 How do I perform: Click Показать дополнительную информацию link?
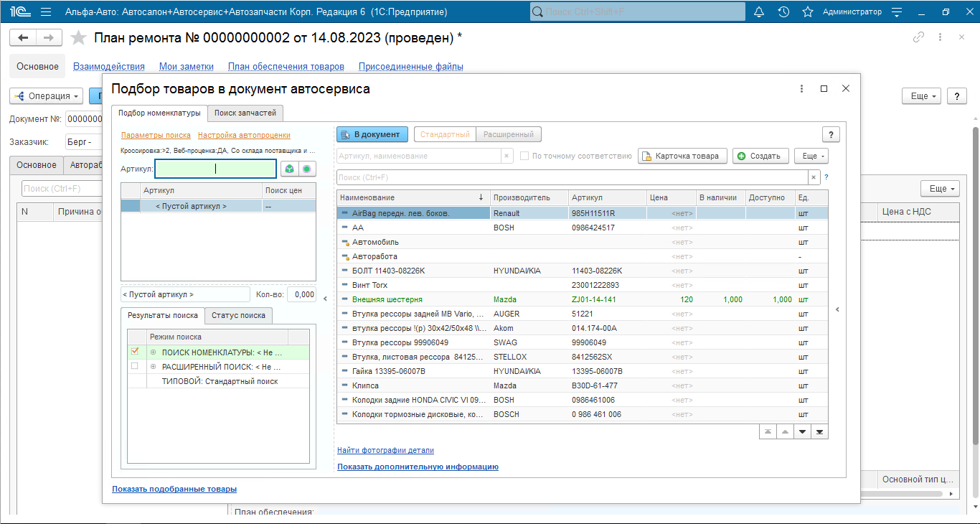418,467
